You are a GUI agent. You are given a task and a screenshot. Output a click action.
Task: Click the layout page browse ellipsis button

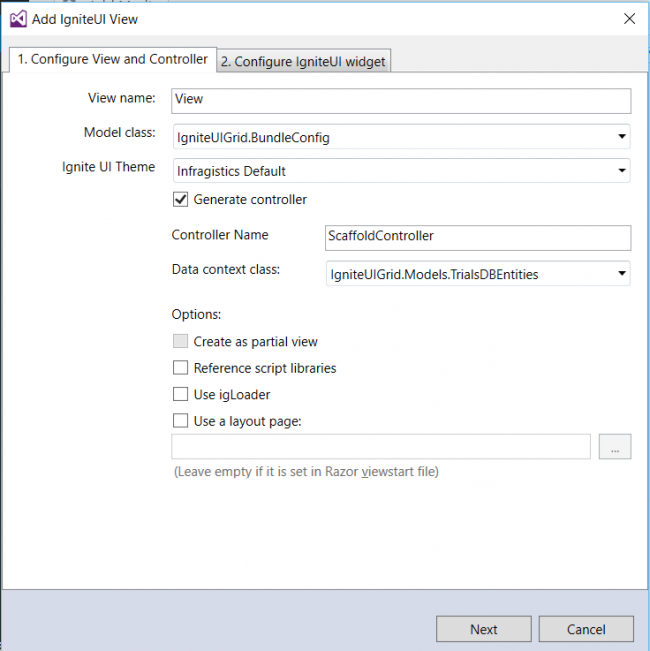(x=615, y=447)
